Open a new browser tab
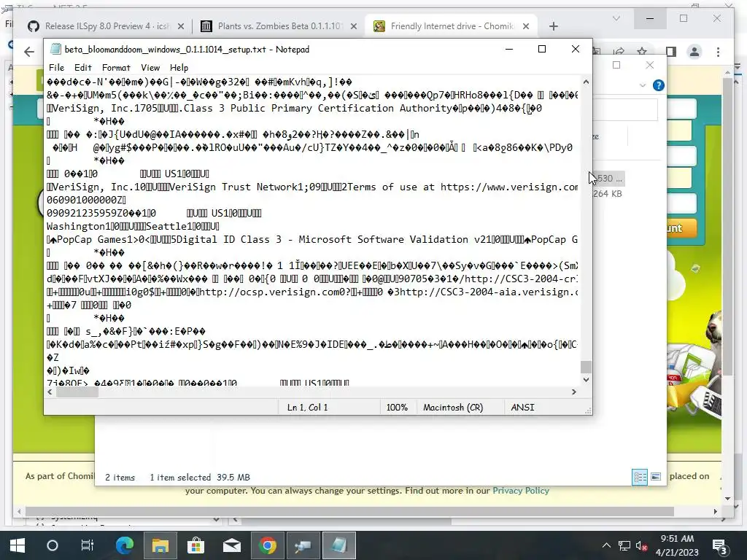Screen dimensions: 747x560 pos(553,26)
